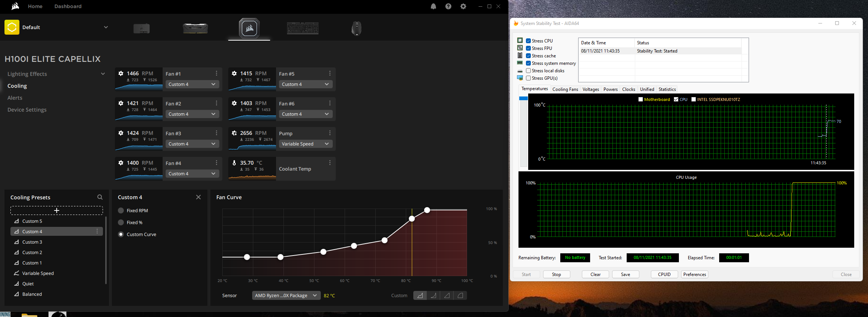
Task: Open the iCUE help question mark
Action: (448, 6)
